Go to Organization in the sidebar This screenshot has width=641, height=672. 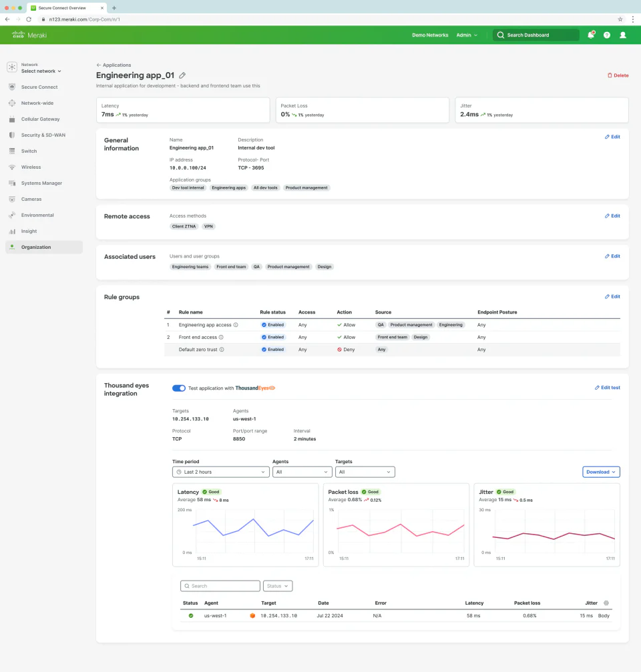coord(43,248)
